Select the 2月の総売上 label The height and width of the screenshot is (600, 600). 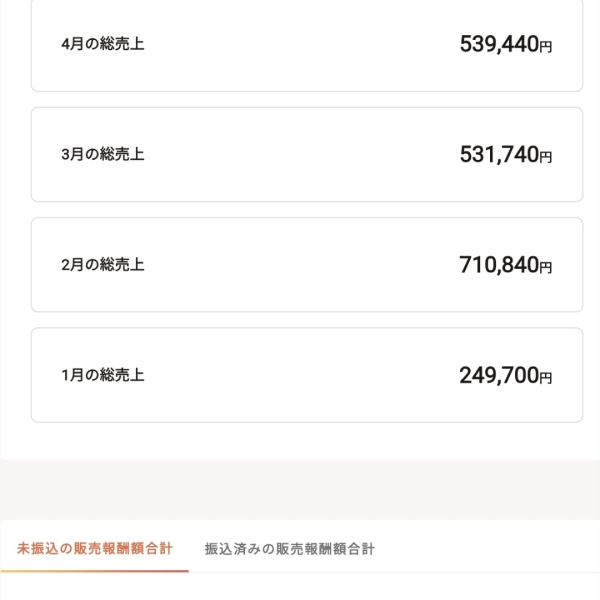tap(102, 265)
